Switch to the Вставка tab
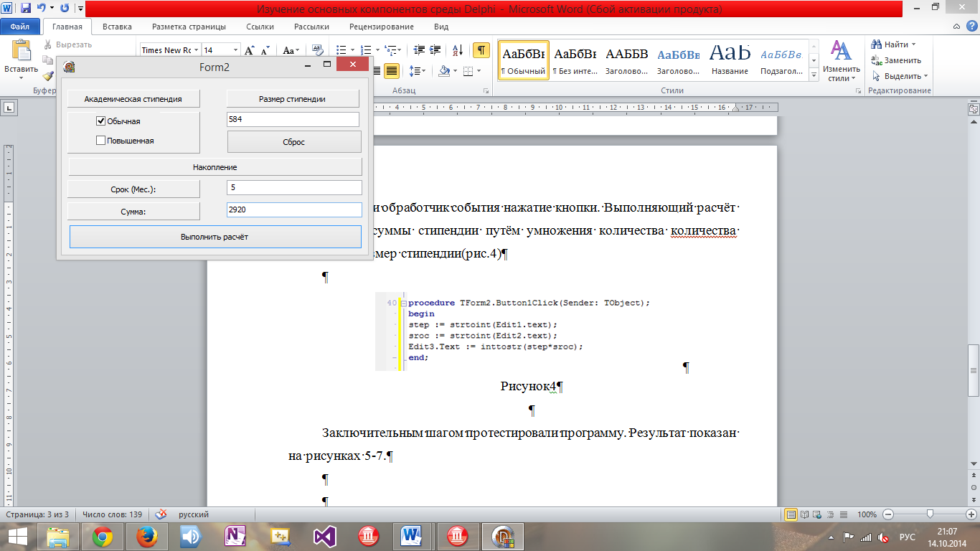980x551 pixels. point(117,27)
